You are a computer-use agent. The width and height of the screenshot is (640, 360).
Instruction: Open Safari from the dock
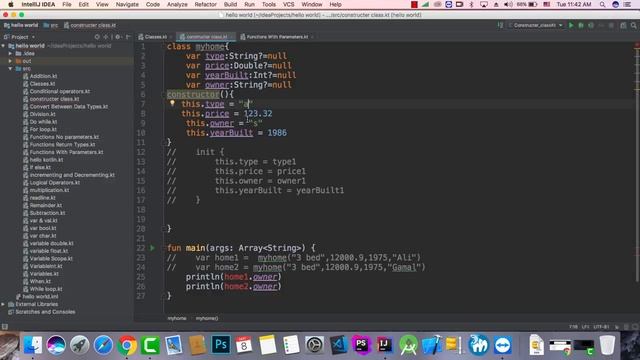[x=103, y=345]
